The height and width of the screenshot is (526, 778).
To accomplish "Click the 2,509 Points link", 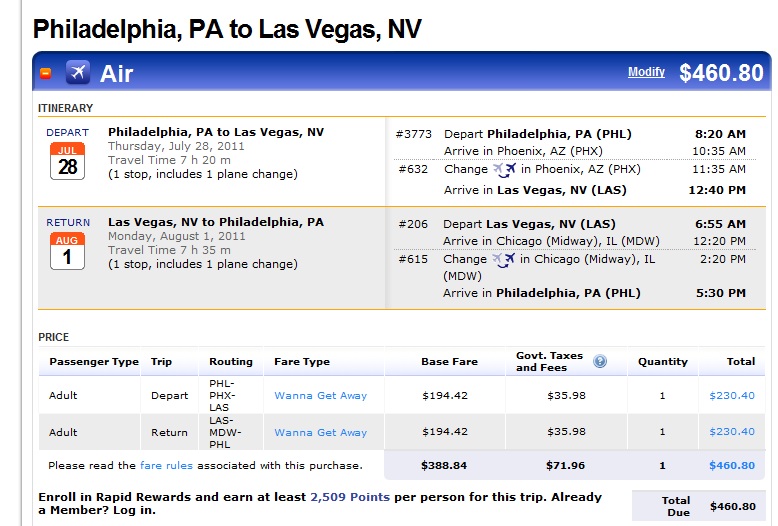I will (350, 497).
